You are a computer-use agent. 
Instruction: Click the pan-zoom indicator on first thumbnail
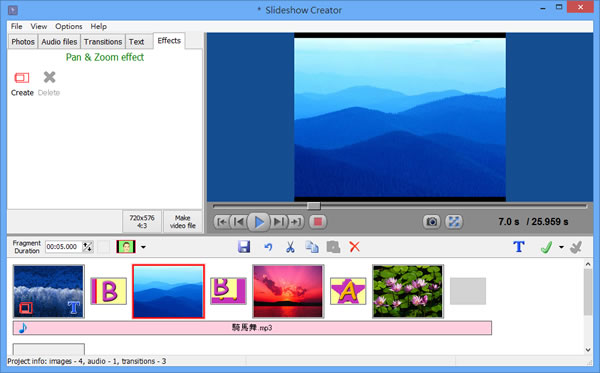[x=26, y=307]
